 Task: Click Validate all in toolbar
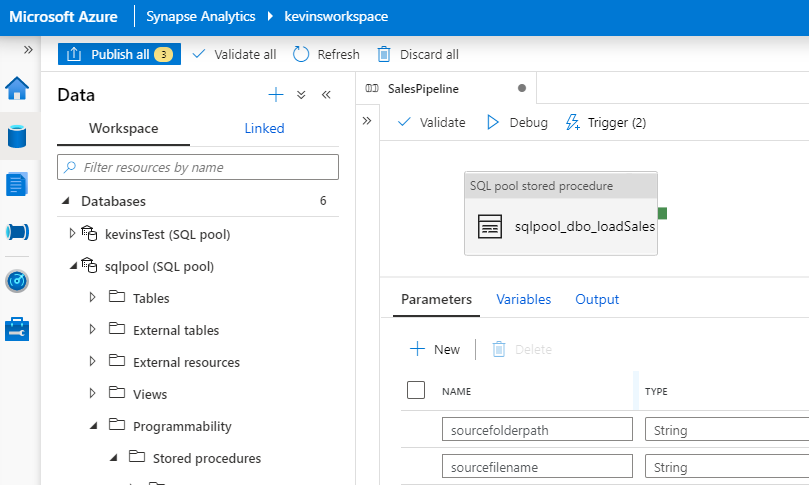click(234, 54)
